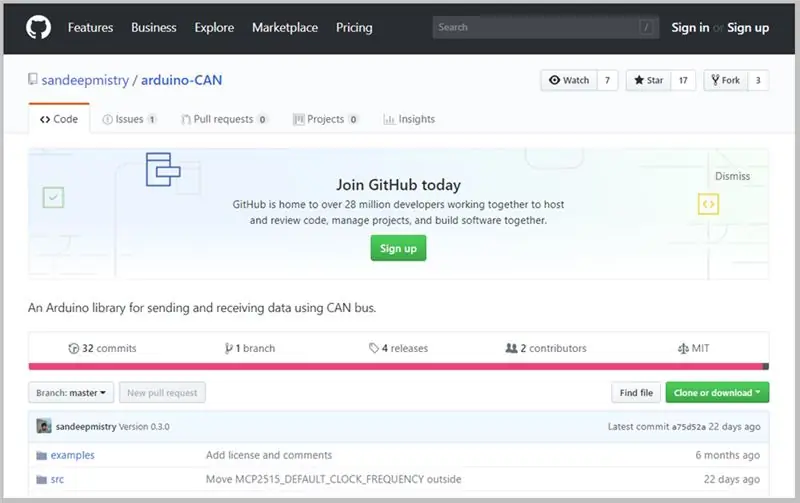Image resolution: width=800 pixels, height=503 pixels.
Task: View the 4 releases link
Action: 398,348
